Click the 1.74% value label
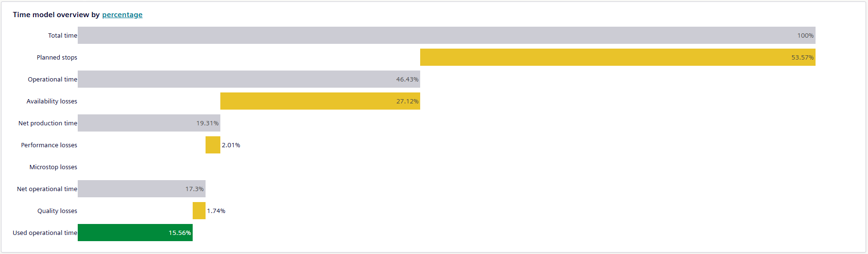The image size is (868, 254). (216, 211)
